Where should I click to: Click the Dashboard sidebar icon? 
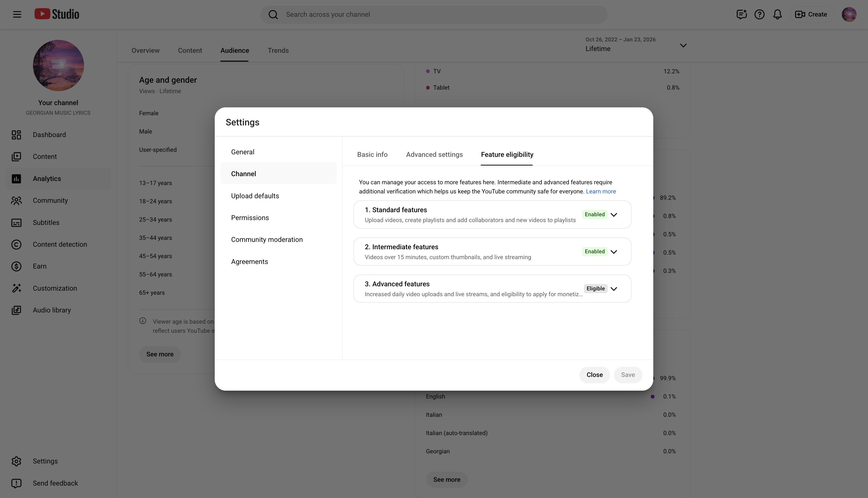click(x=16, y=135)
